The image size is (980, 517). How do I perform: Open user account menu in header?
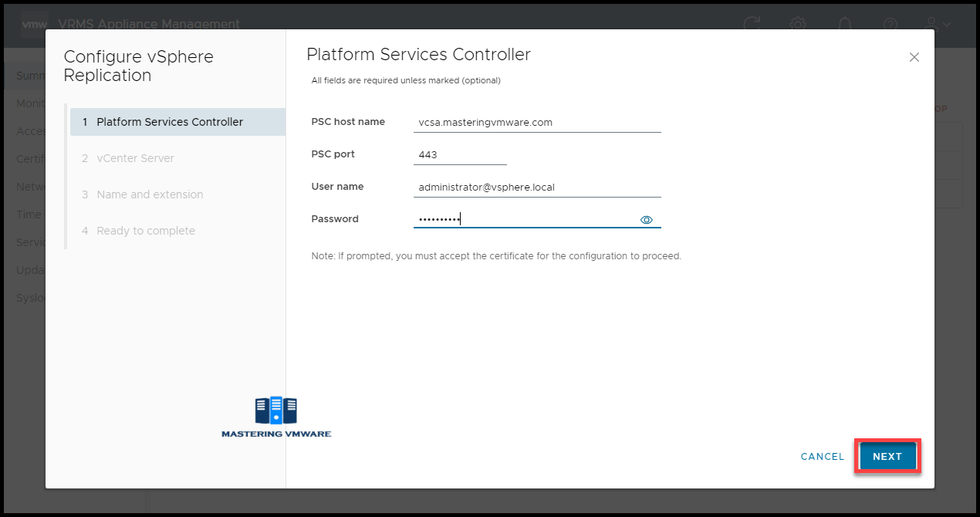[x=938, y=24]
